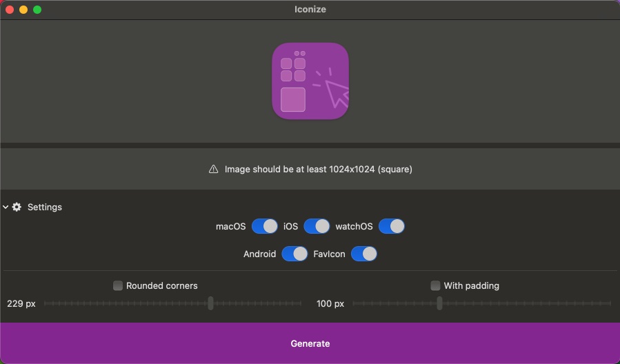Enable the Rounded corners checkbox
This screenshot has width=620, height=364.
point(118,285)
